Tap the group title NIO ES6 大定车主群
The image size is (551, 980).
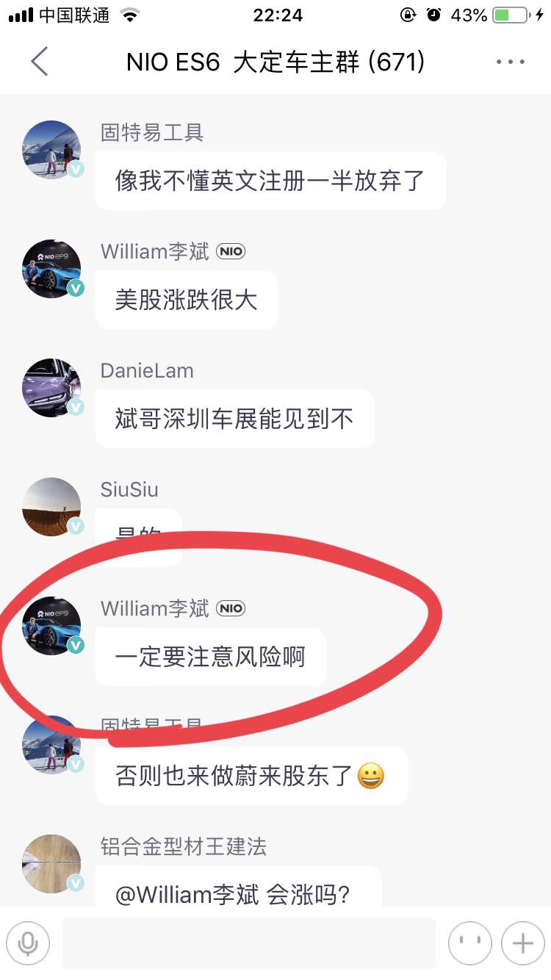(243, 62)
